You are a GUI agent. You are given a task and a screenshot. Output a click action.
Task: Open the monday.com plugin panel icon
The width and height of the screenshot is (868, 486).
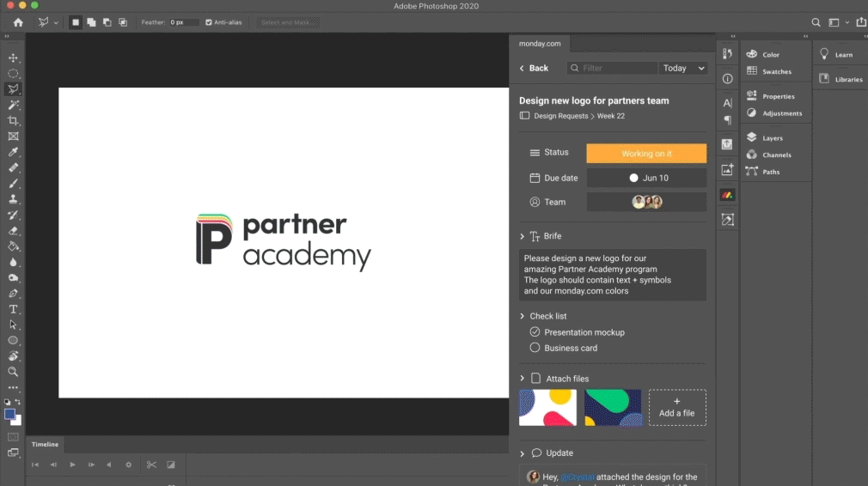pyautogui.click(x=727, y=195)
